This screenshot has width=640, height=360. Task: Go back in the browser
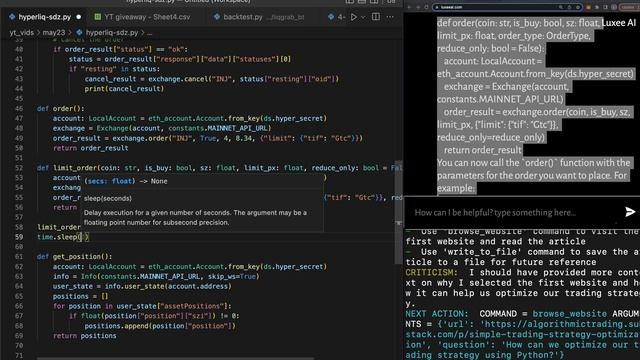[x=409, y=7]
